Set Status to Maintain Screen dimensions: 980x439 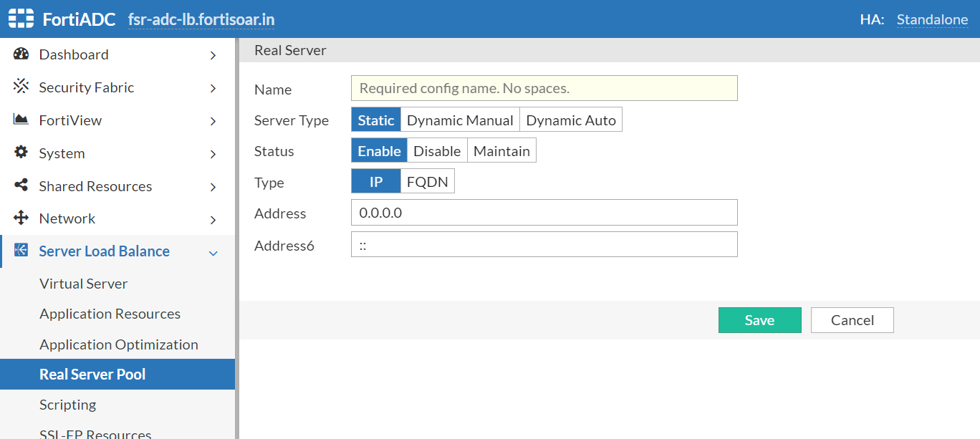(501, 150)
